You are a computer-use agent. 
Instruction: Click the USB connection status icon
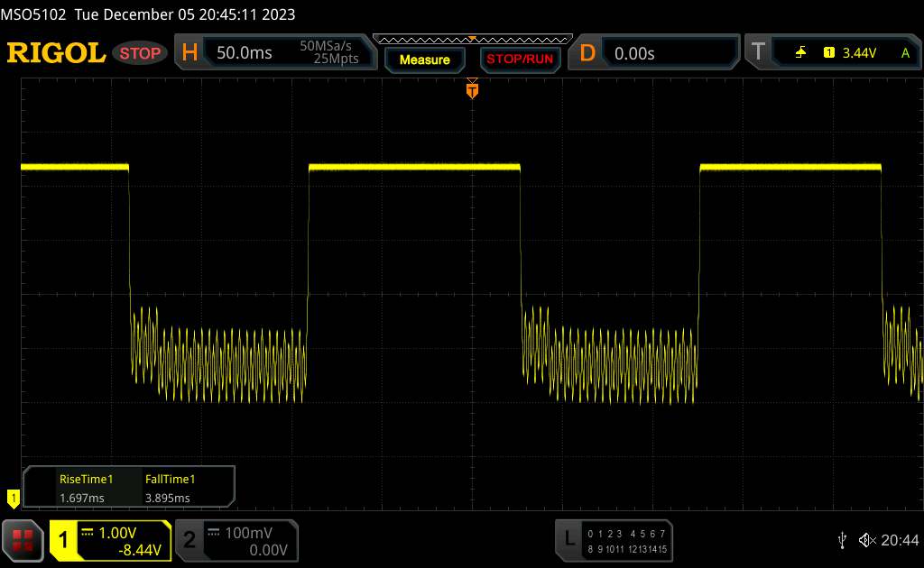point(842,540)
